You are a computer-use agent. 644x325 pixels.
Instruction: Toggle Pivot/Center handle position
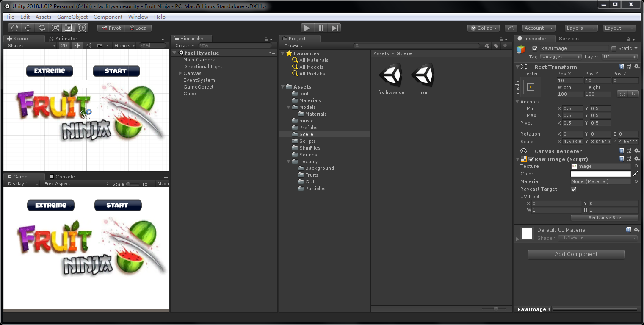point(111,28)
